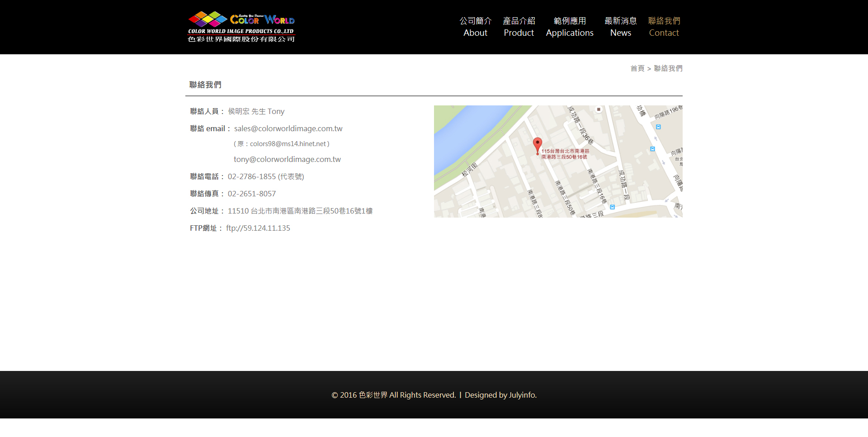
Task: Click 聯絡我們 in the breadcrumb trail
Action: [669, 68]
